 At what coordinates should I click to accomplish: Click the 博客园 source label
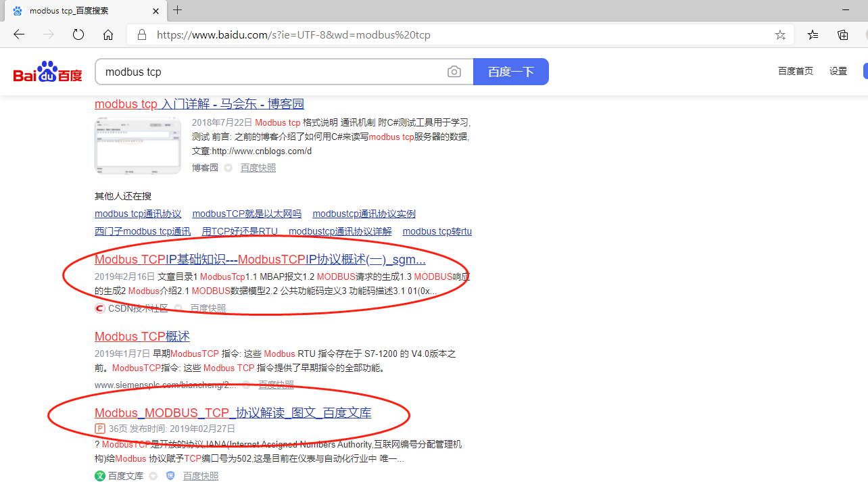(x=205, y=168)
